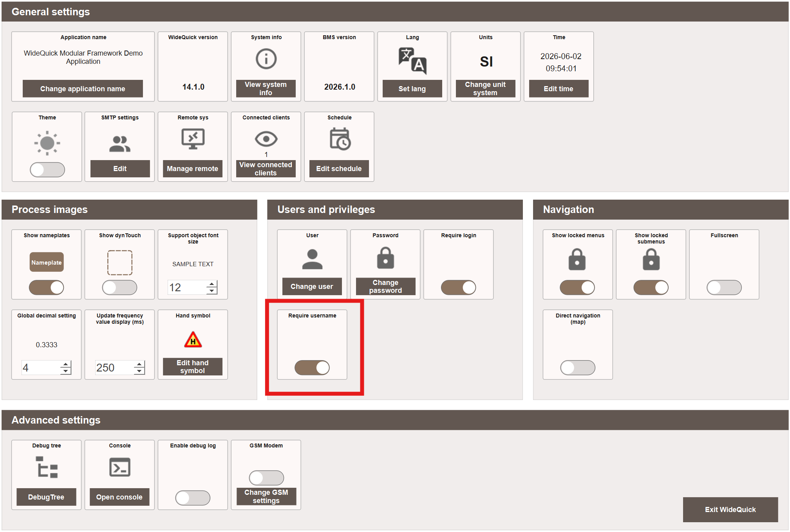Click the User person silhouette icon
Image resolution: width=790 pixels, height=532 pixels.
pos(312,259)
